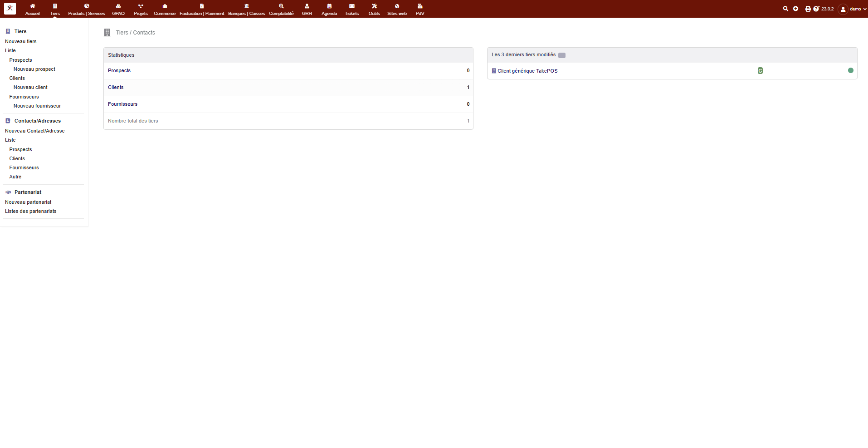This screenshot has height=448, width=868.
Task: Open Listes des partenariats
Action: click(x=31, y=211)
